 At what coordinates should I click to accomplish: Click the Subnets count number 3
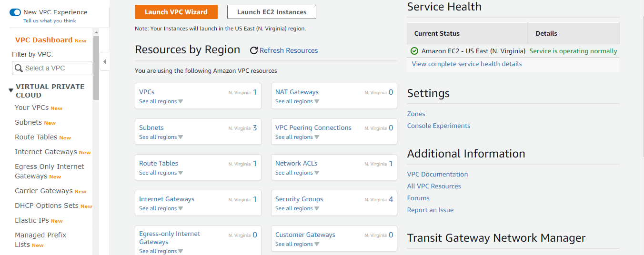tap(255, 128)
